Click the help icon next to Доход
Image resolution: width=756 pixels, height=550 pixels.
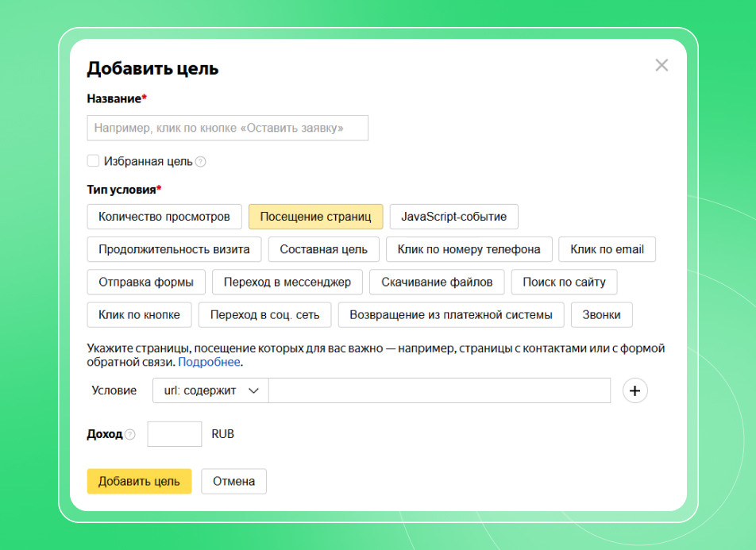point(129,434)
